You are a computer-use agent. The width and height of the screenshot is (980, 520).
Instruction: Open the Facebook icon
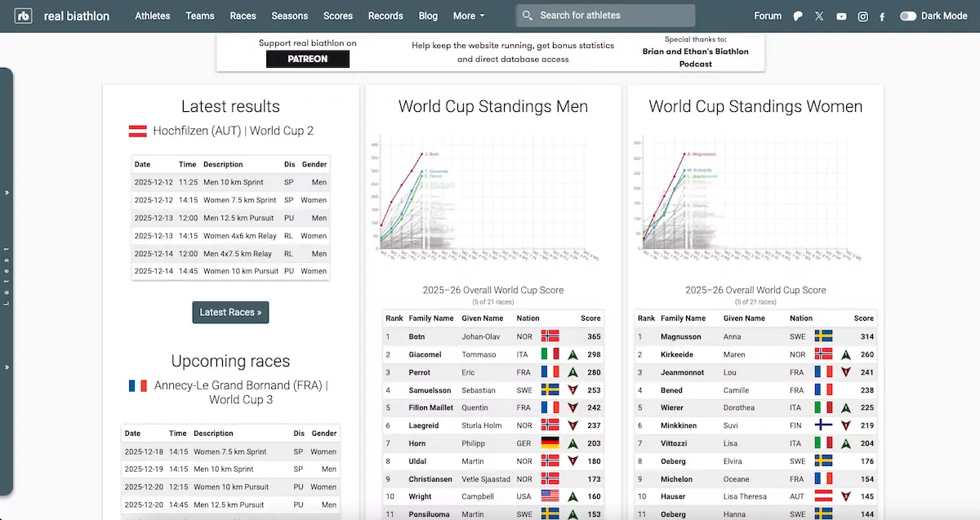pyautogui.click(x=882, y=16)
